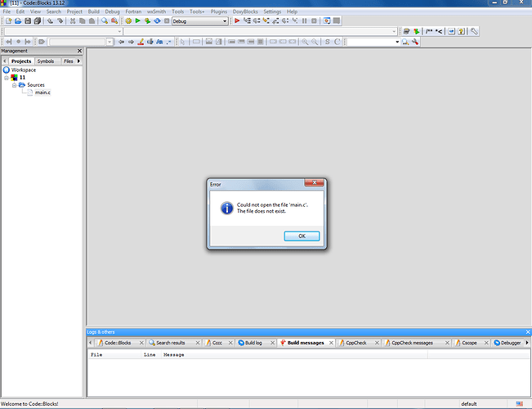Close the Logs & others panel
Image resolution: width=532 pixels, height=409 pixels.
[x=528, y=332]
